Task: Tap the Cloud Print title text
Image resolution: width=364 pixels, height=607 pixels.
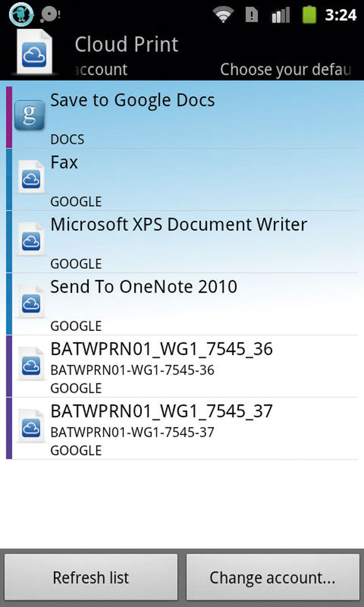Action: coord(127,44)
